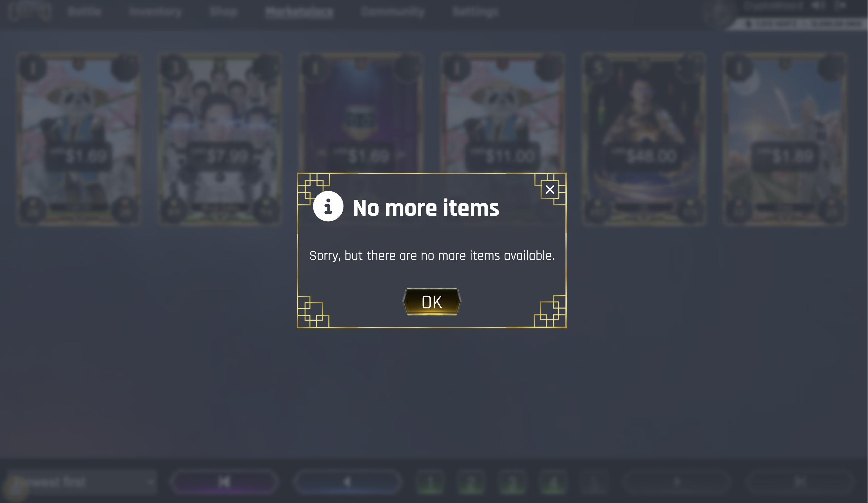Screen dimensions: 868x503
Task: Open the Battle menu tab
Action: (84, 12)
